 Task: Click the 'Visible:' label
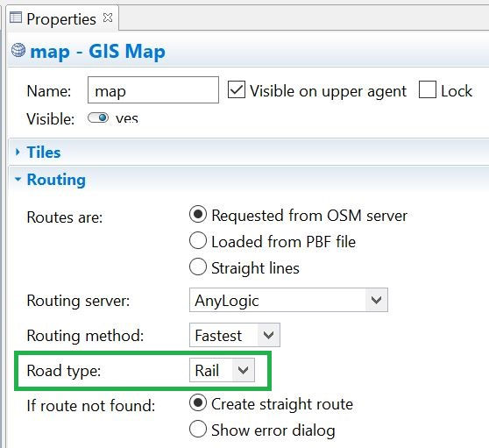[51, 119]
